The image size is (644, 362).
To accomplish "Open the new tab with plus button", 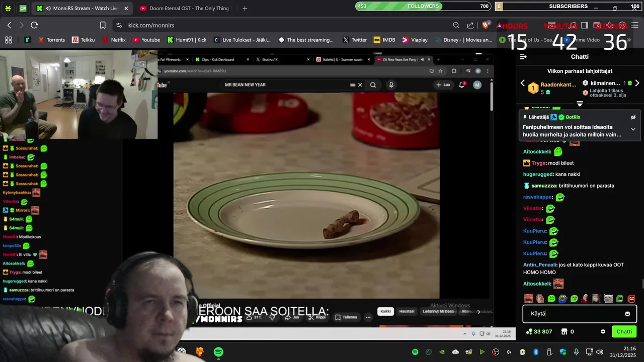I will [x=245, y=9].
